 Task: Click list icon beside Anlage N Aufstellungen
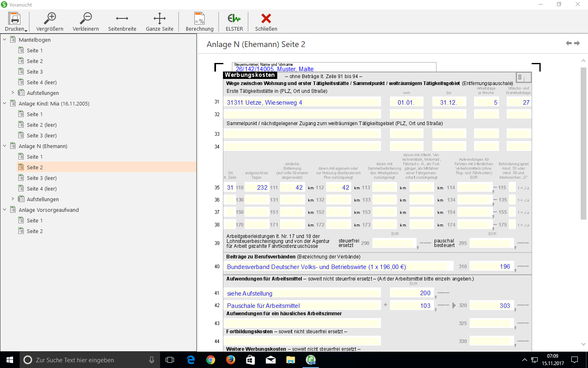point(21,199)
